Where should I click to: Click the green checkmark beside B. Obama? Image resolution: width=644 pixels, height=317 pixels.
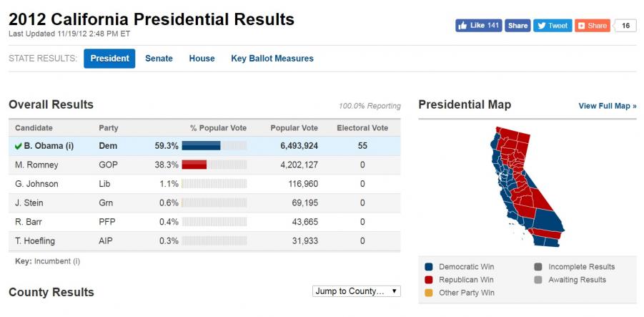click(18, 146)
